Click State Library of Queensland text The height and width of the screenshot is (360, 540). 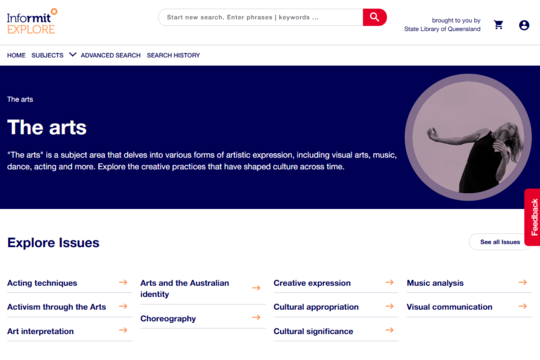(442, 29)
